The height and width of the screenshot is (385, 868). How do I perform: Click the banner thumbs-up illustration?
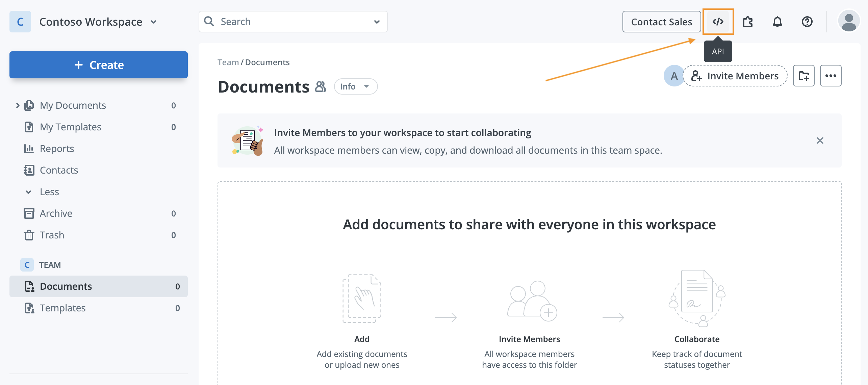247,140
